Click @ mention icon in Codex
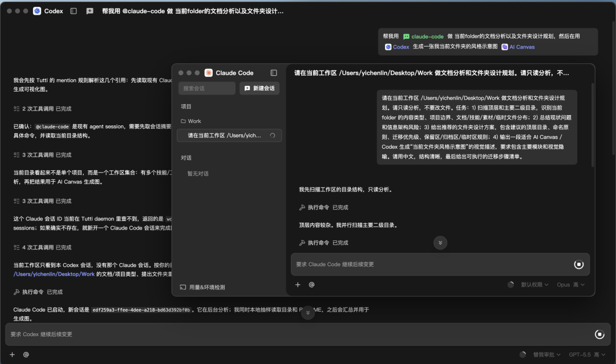 tap(26, 354)
